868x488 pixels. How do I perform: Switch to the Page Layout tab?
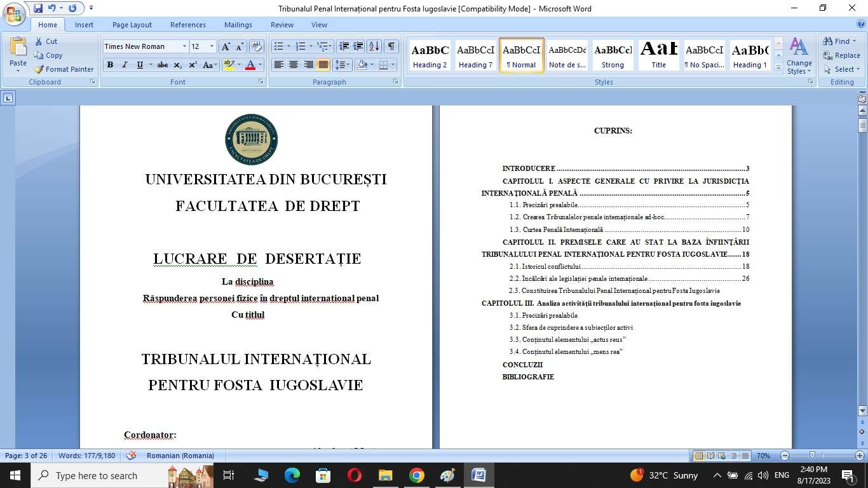pos(132,25)
